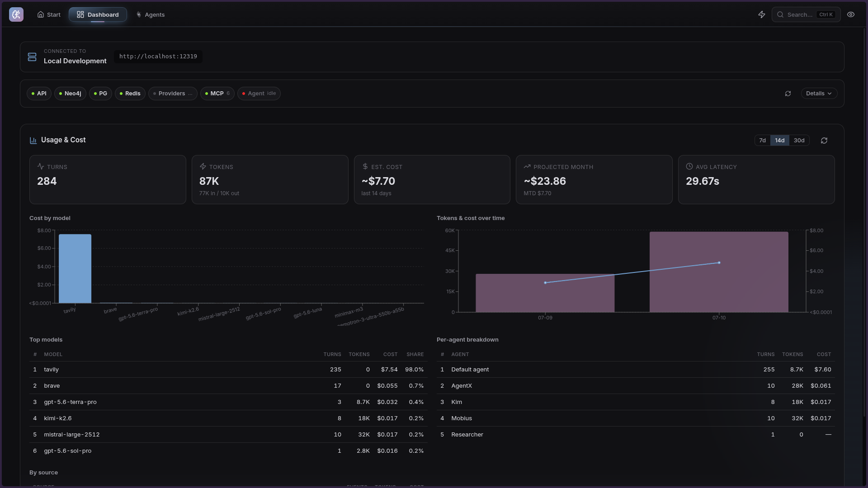Open the lightning bolt quick actions icon
Image resolution: width=868 pixels, height=488 pixels.
point(762,14)
